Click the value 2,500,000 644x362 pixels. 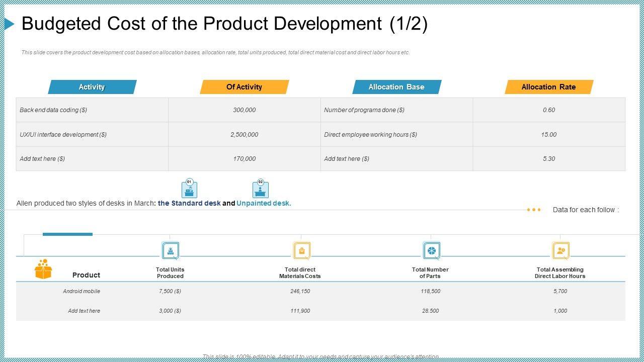click(245, 135)
